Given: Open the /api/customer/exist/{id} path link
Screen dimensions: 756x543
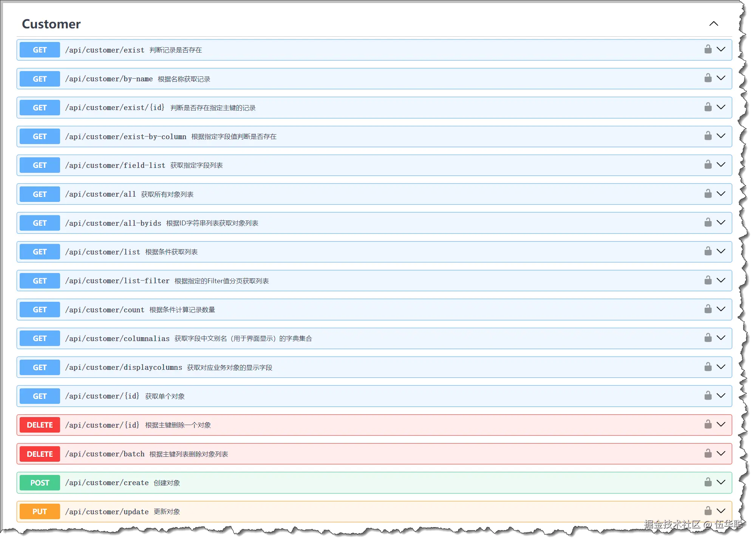Looking at the screenshot, I should pyautogui.click(x=115, y=108).
